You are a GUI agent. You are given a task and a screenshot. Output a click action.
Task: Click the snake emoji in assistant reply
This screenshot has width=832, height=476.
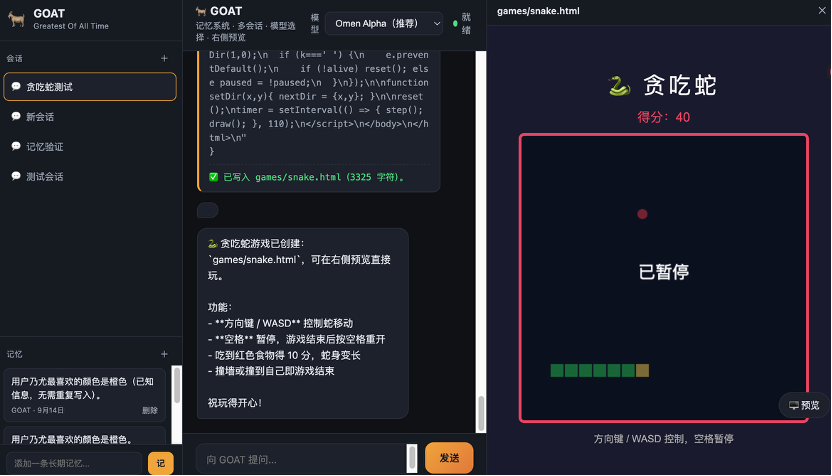[x=212, y=244]
